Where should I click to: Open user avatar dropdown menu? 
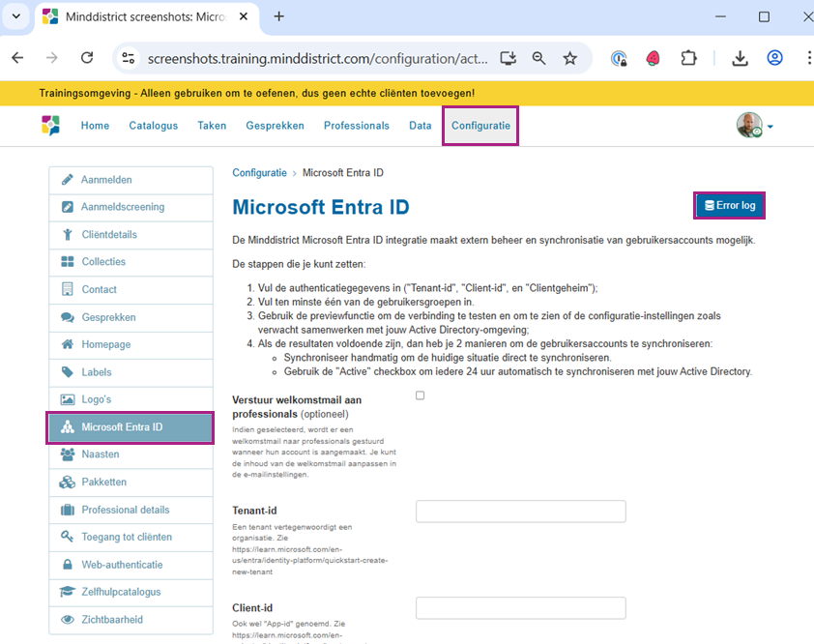[755, 126]
